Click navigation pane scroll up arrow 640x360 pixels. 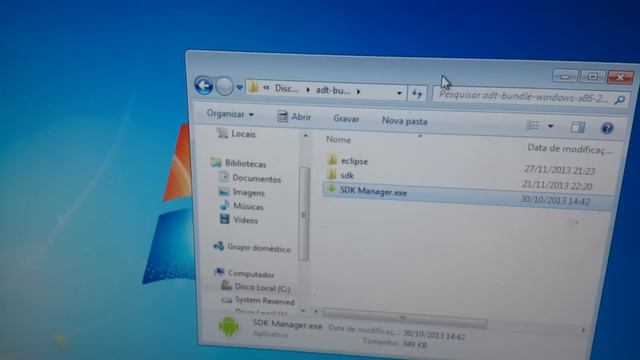[x=305, y=135]
